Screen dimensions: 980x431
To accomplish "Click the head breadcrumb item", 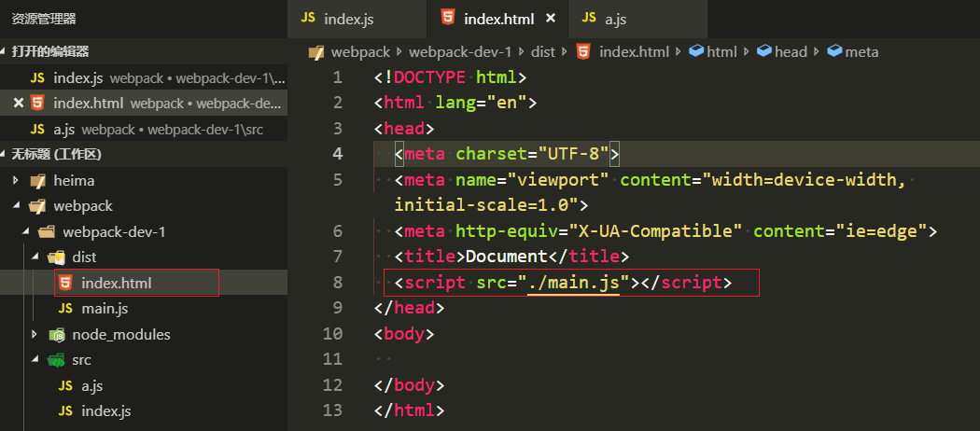I will point(790,52).
